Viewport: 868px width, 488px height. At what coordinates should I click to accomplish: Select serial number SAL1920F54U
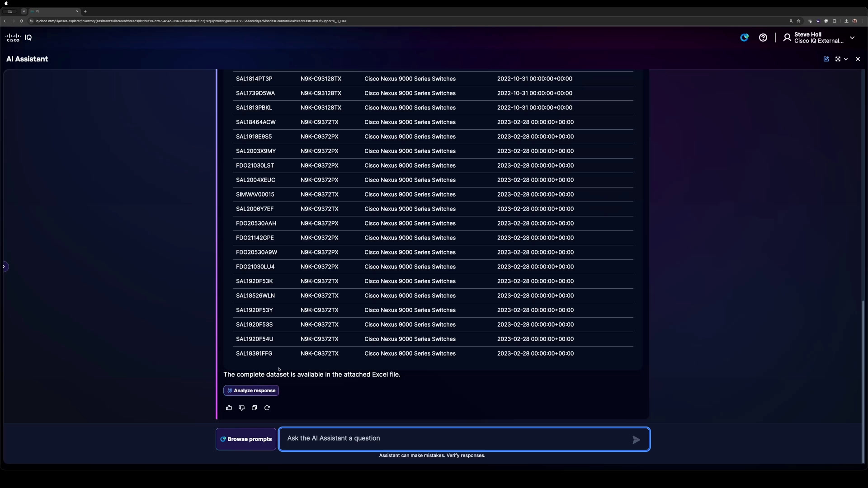(255, 339)
